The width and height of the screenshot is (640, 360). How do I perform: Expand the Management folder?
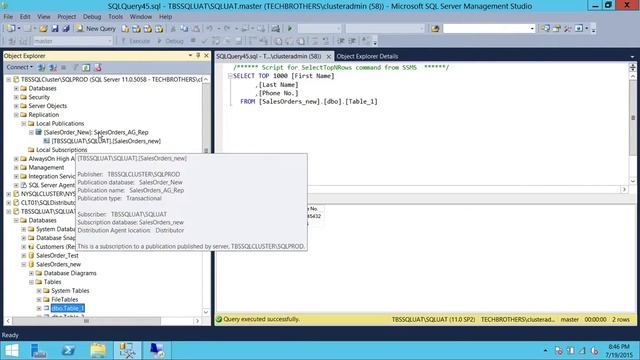(16, 167)
